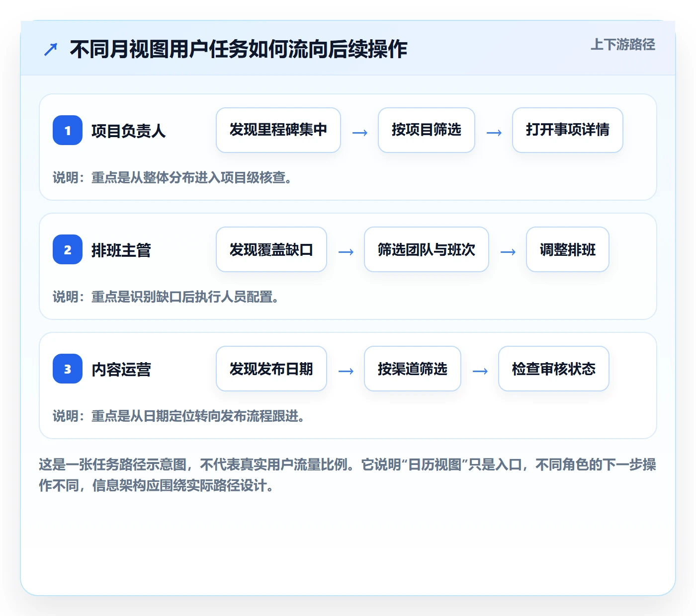Select the 按项目筛选 step box
Screen dimensions: 696x616
(x=427, y=130)
